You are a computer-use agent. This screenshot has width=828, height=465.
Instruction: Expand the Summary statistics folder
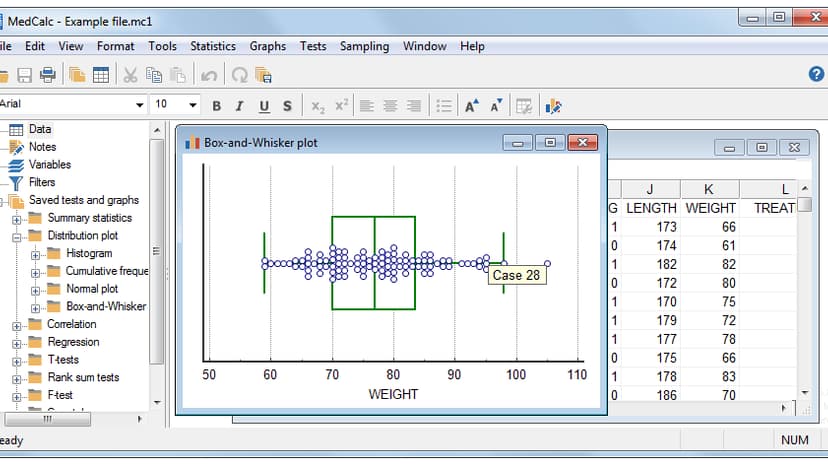(x=17, y=220)
